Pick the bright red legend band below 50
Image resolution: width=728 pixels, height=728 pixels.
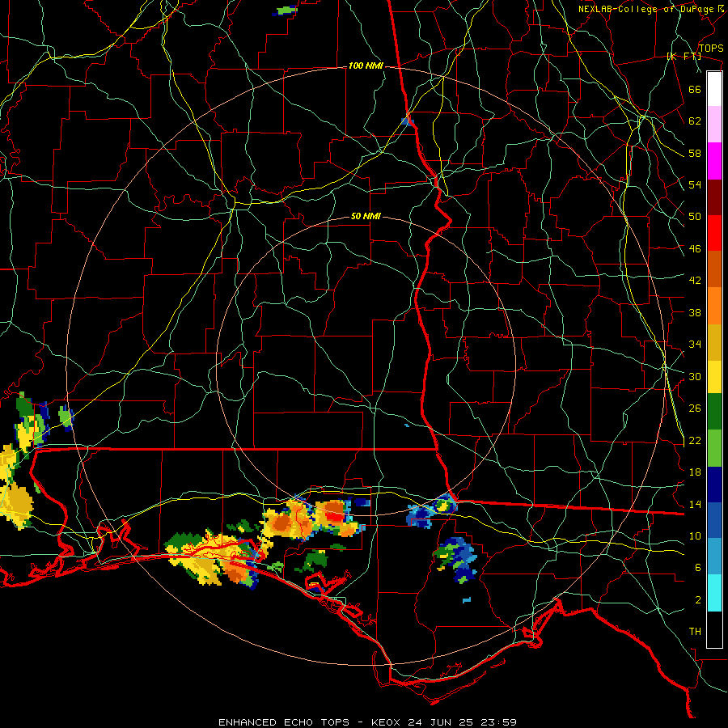tap(714, 233)
